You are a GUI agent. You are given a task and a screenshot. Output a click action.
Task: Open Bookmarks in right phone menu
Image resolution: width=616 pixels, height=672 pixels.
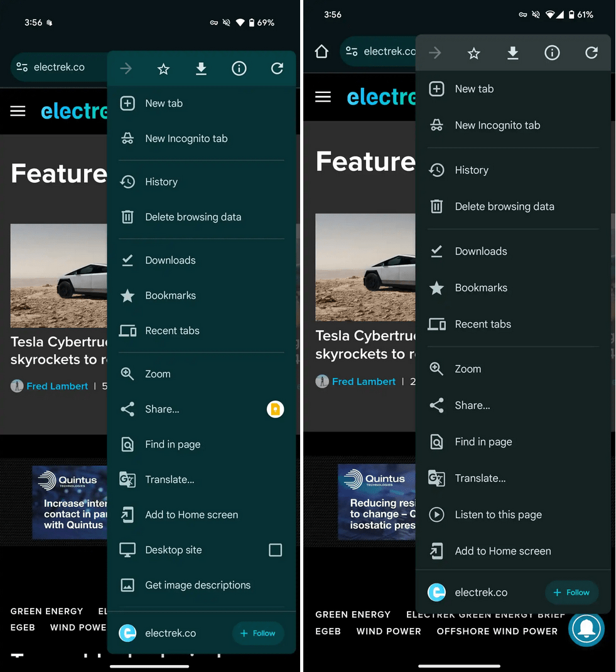513,288
